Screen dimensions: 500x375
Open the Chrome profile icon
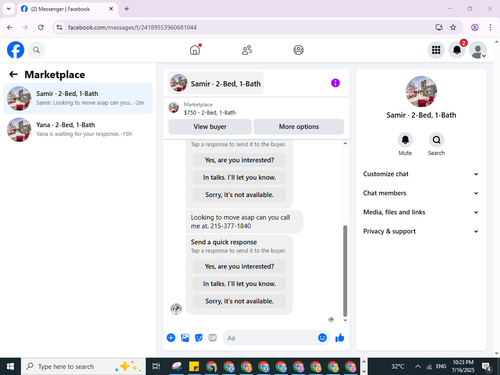[x=475, y=27]
